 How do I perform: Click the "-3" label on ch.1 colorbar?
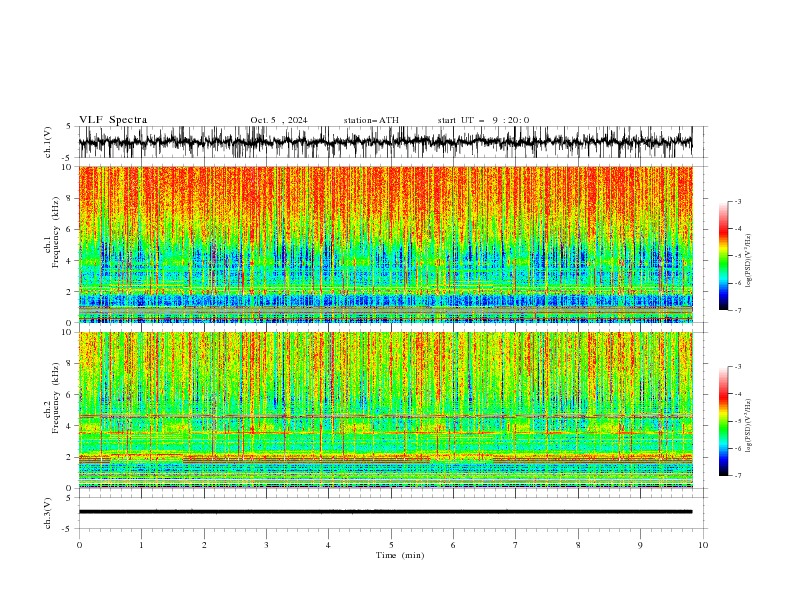737,201
